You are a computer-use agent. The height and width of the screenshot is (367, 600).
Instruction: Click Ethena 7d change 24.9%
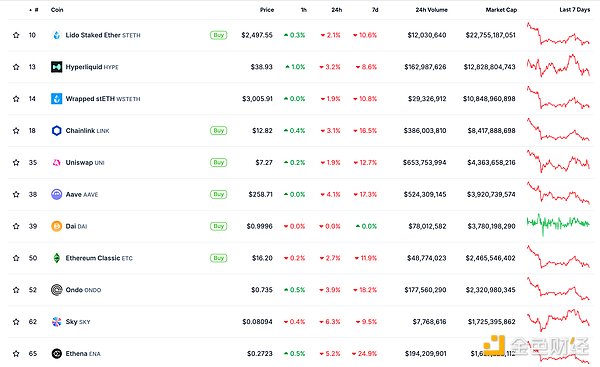[364, 354]
